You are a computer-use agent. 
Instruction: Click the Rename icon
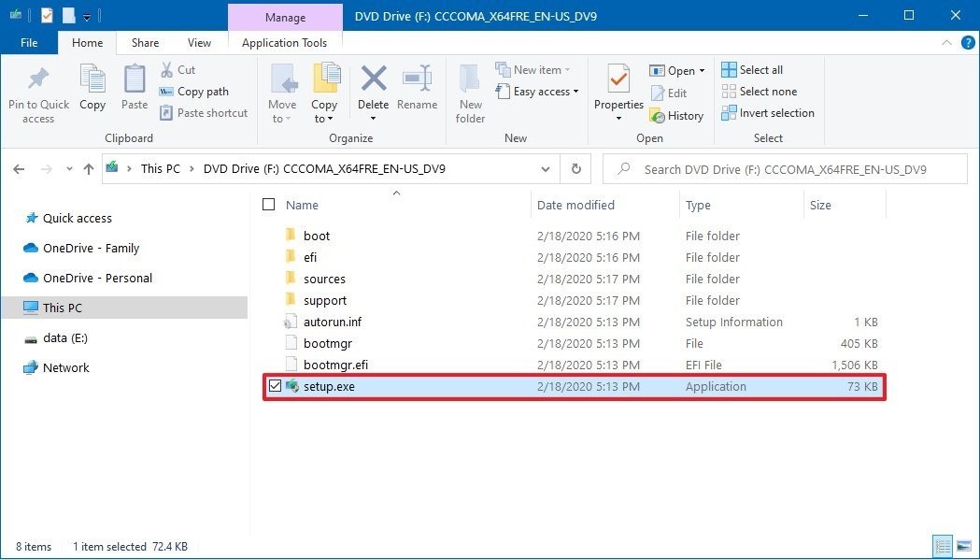coord(417,79)
